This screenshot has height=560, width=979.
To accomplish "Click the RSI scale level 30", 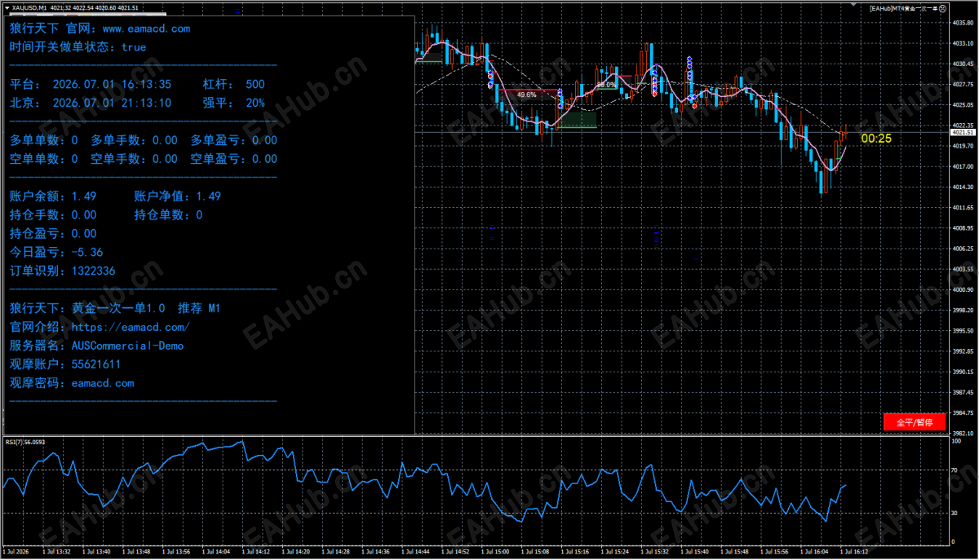I will click(955, 514).
